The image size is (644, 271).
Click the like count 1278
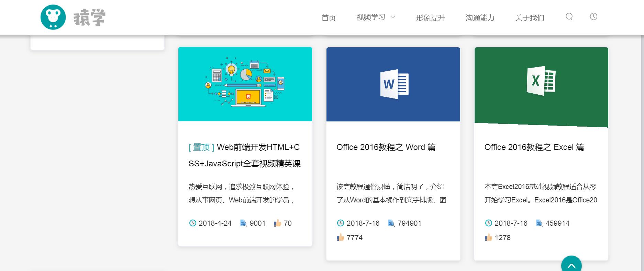502,237
